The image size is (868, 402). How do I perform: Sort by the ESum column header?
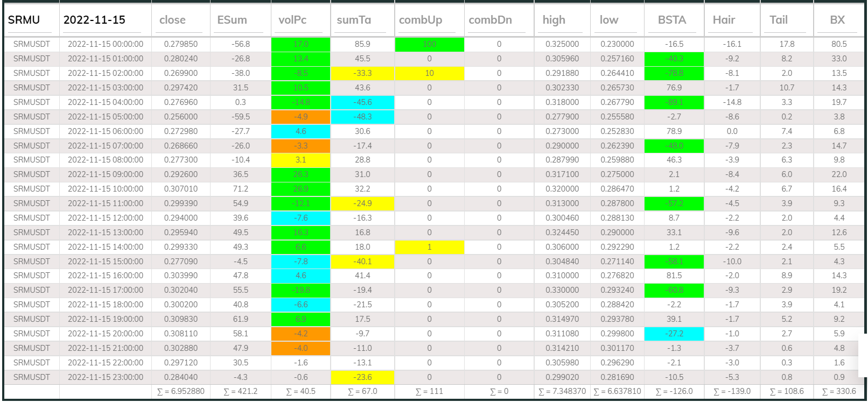click(x=232, y=20)
